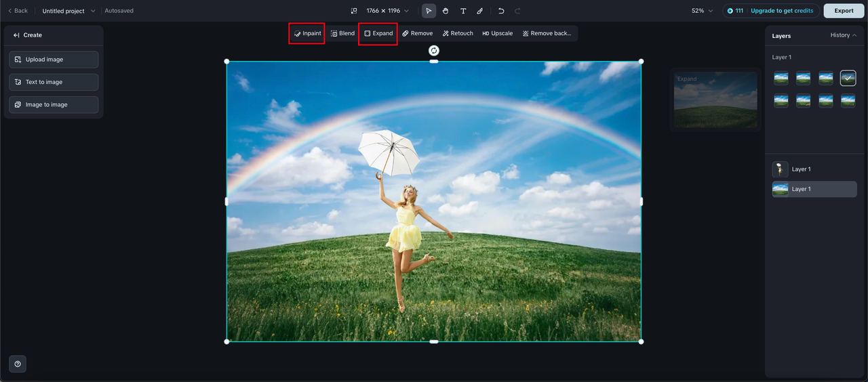This screenshot has height=382, width=868.
Task: Click the Autosaved status text
Action: [119, 11]
